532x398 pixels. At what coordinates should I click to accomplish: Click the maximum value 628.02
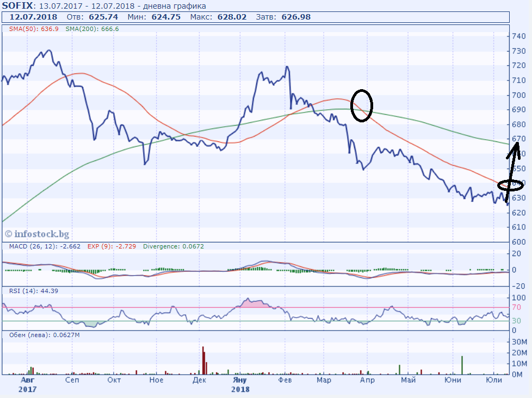tap(232, 17)
